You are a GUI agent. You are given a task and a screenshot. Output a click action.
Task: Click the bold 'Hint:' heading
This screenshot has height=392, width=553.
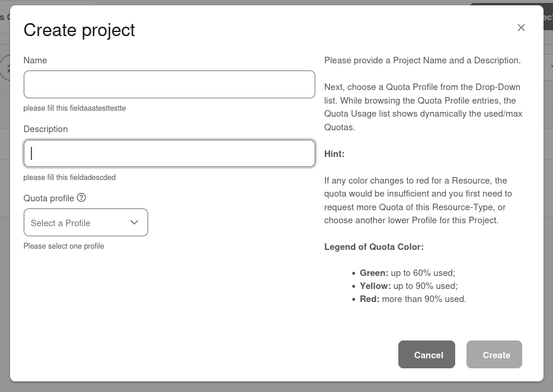tap(334, 154)
